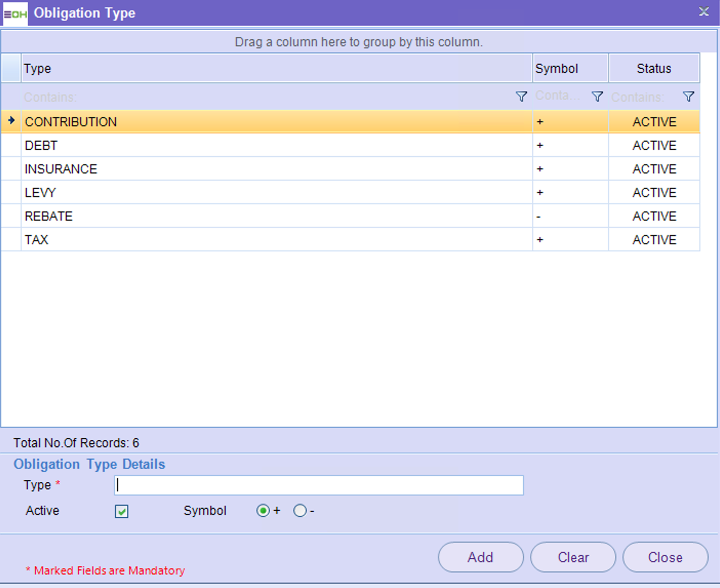This screenshot has height=588, width=720.
Task: Click the Close button at bottom
Action: tap(665, 557)
